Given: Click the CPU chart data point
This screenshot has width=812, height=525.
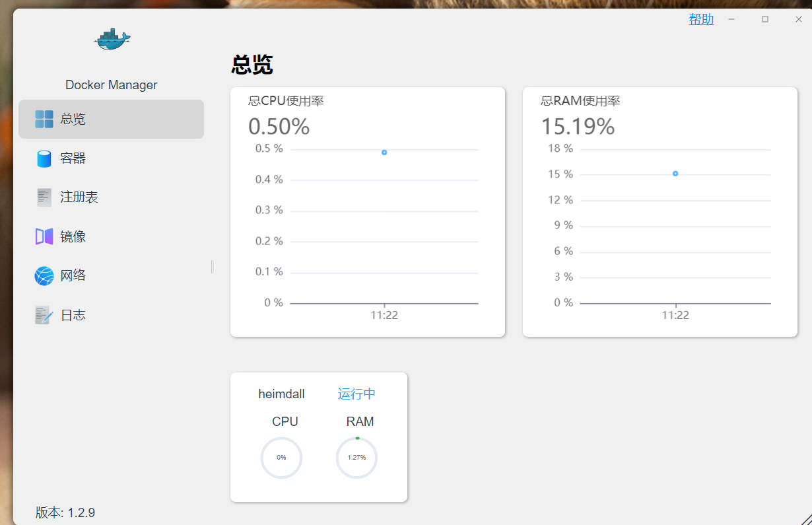Looking at the screenshot, I should click(384, 153).
